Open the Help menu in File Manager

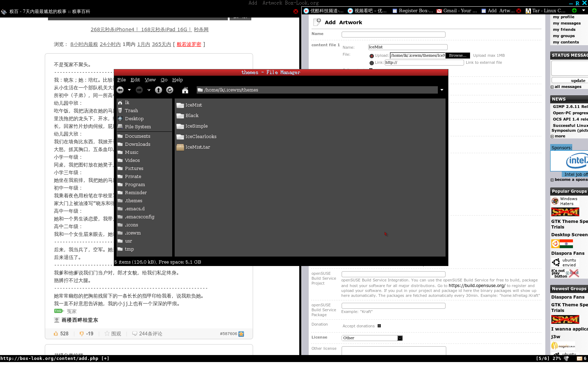pos(177,80)
